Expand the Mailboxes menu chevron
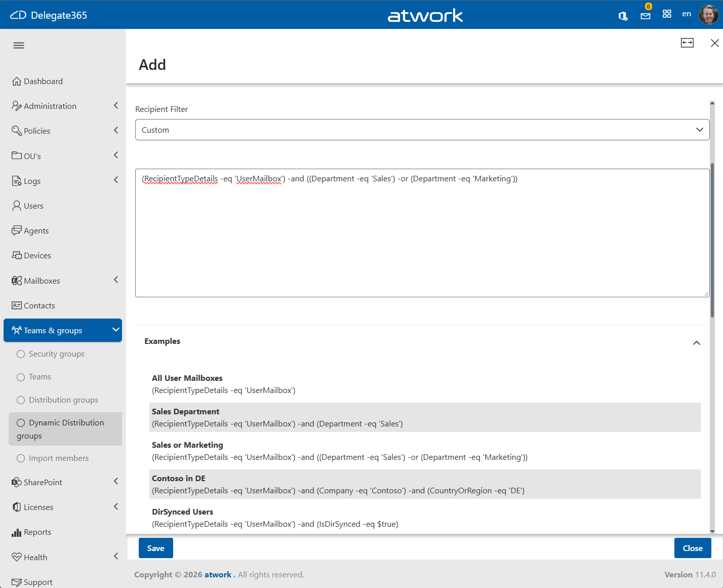This screenshot has width=723, height=588. (116, 280)
